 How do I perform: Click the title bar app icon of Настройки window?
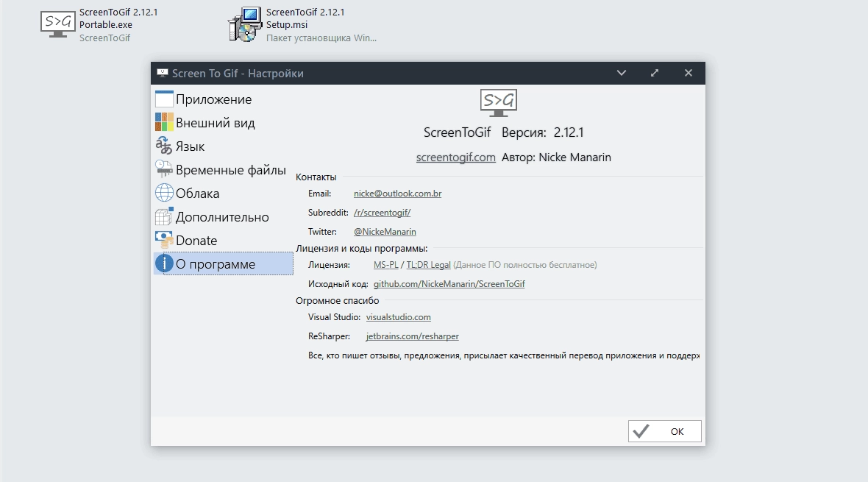(x=162, y=73)
